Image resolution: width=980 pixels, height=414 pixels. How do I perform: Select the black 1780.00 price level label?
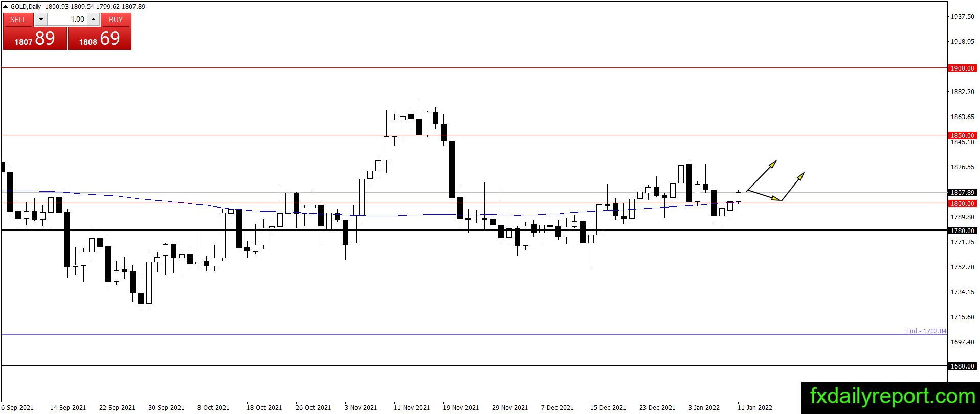tap(962, 231)
